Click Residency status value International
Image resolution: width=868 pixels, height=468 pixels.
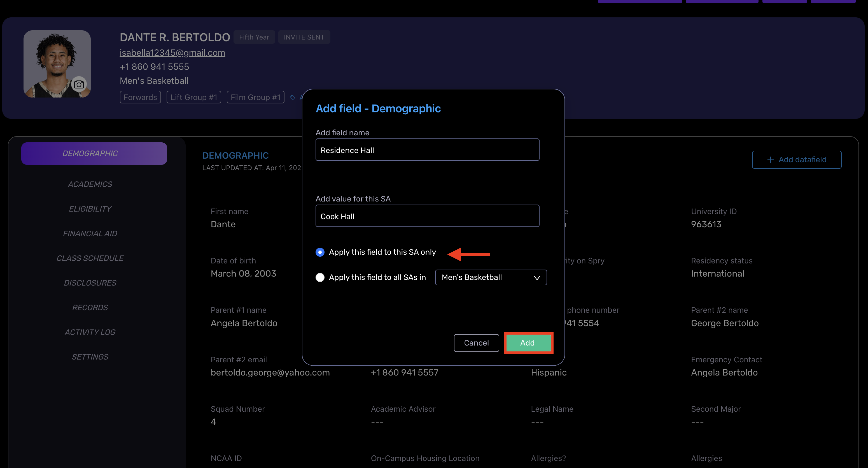coord(717,274)
